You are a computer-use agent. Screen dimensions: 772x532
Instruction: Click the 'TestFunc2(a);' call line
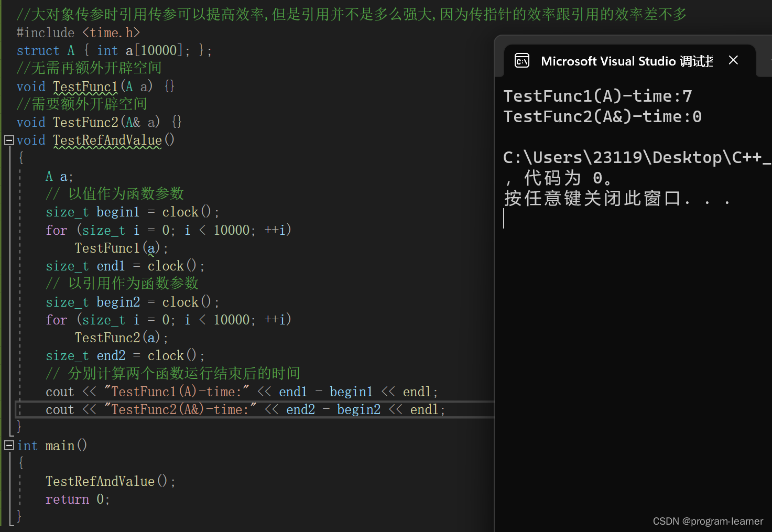pos(121,338)
